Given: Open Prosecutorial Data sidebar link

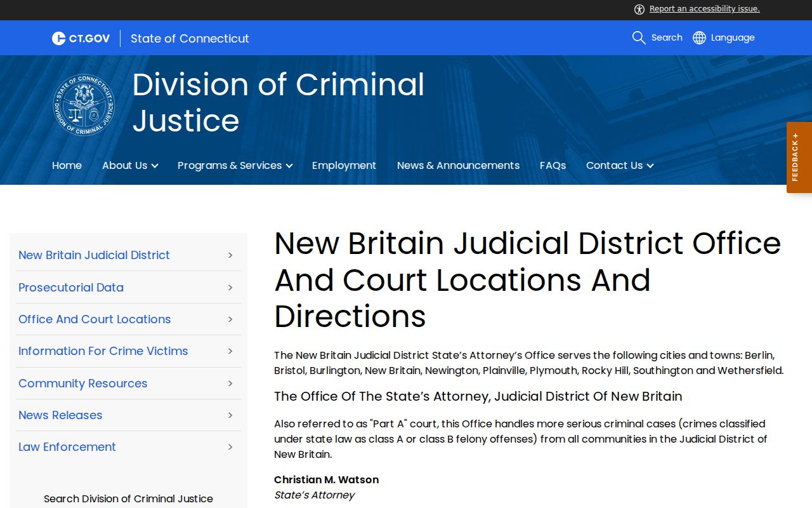Looking at the screenshot, I should (71, 288).
